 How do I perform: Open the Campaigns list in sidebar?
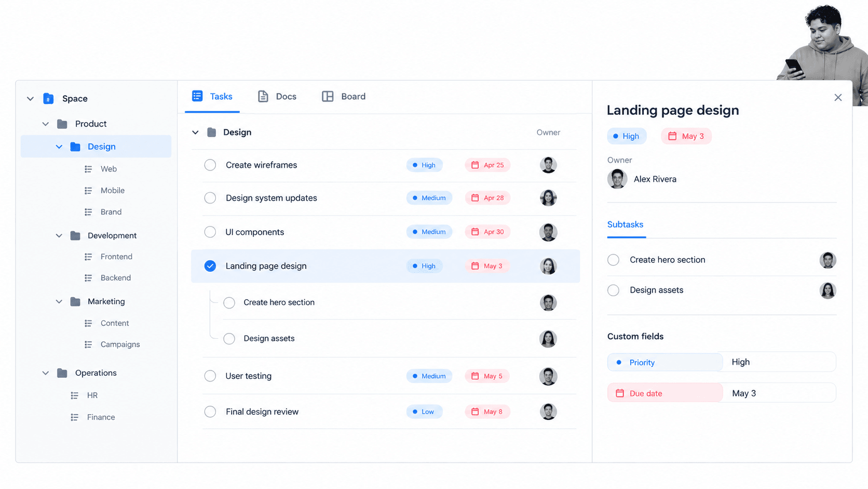click(x=120, y=345)
